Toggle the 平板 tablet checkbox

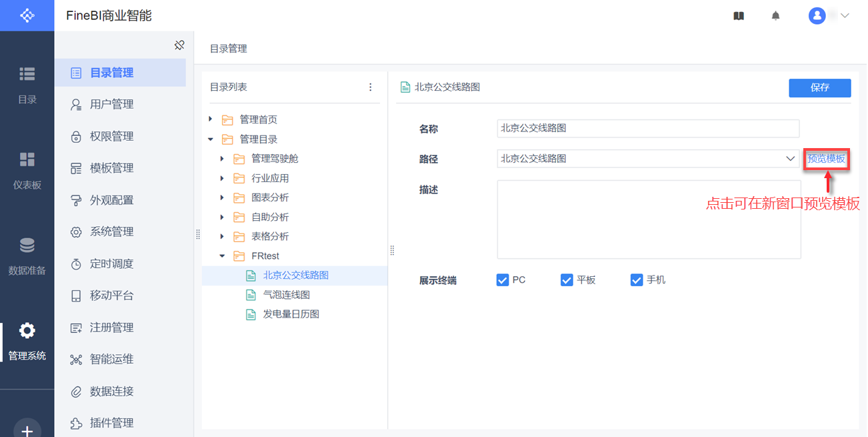pyautogui.click(x=567, y=280)
